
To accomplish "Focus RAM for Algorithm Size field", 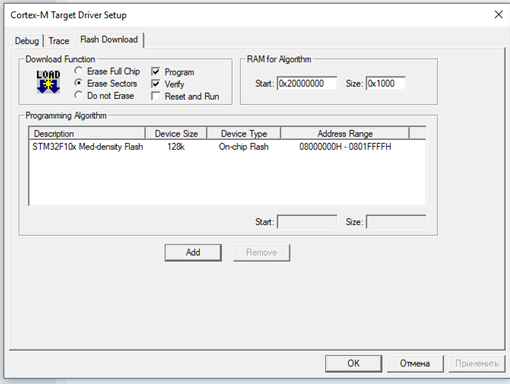I will [x=386, y=83].
